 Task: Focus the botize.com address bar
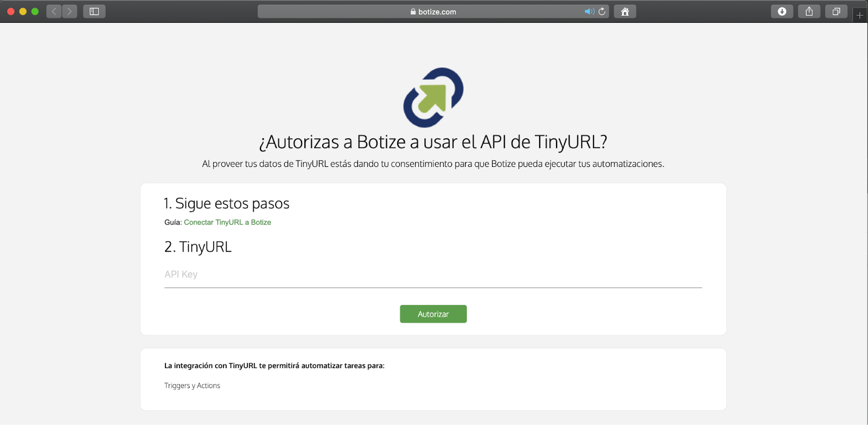(433, 11)
